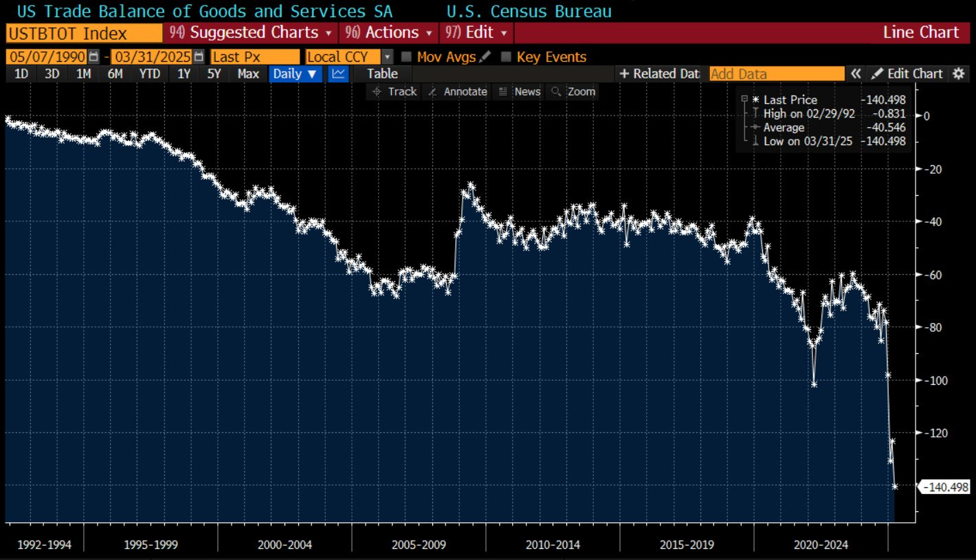This screenshot has width=976, height=560.
Task: Open the Actions menu
Action: [388, 32]
